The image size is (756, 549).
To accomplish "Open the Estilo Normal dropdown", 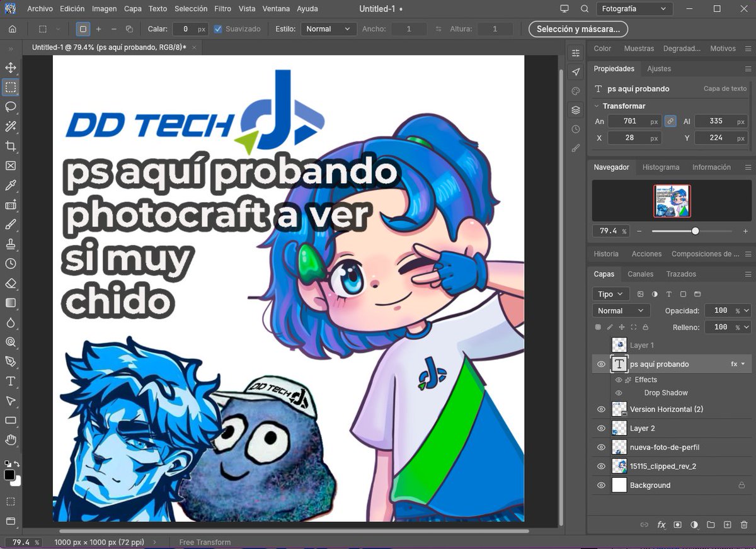I will click(328, 29).
